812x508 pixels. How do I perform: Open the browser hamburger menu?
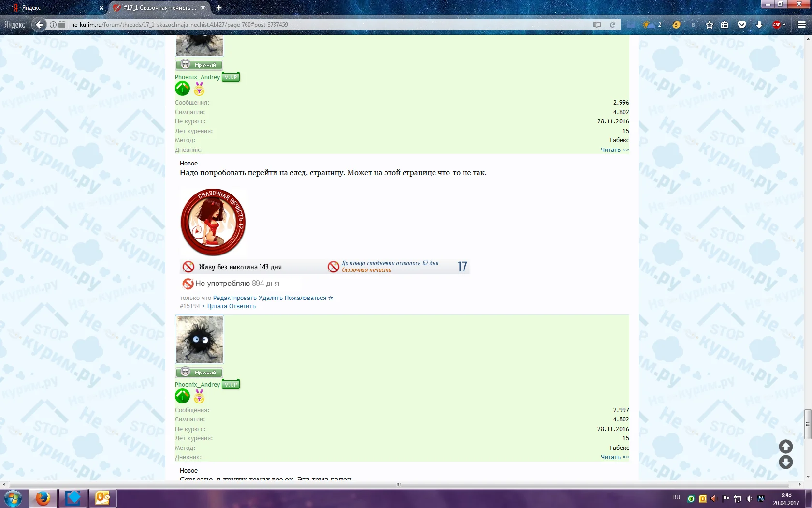click(802, 25)
